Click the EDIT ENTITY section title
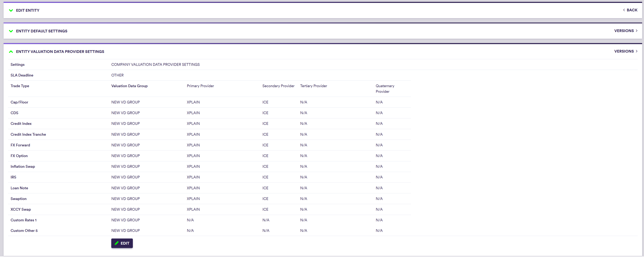Viewport: 644px width, 258px height. [28, 11]
